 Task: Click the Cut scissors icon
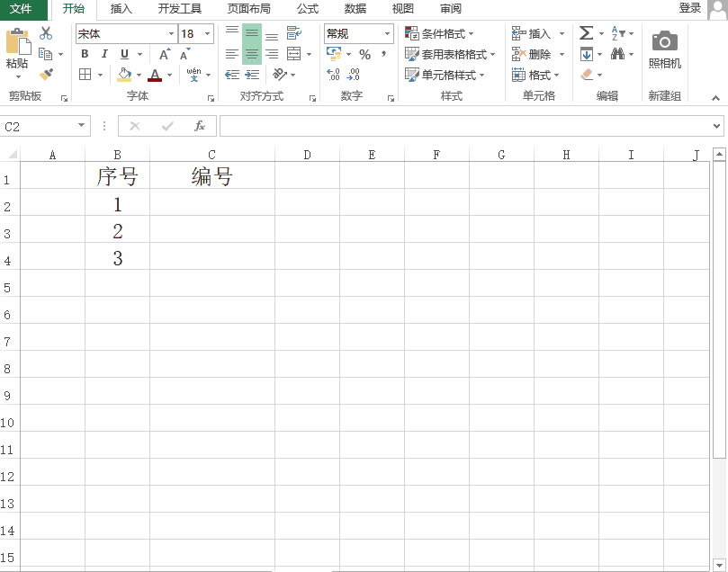click(46, 33)
